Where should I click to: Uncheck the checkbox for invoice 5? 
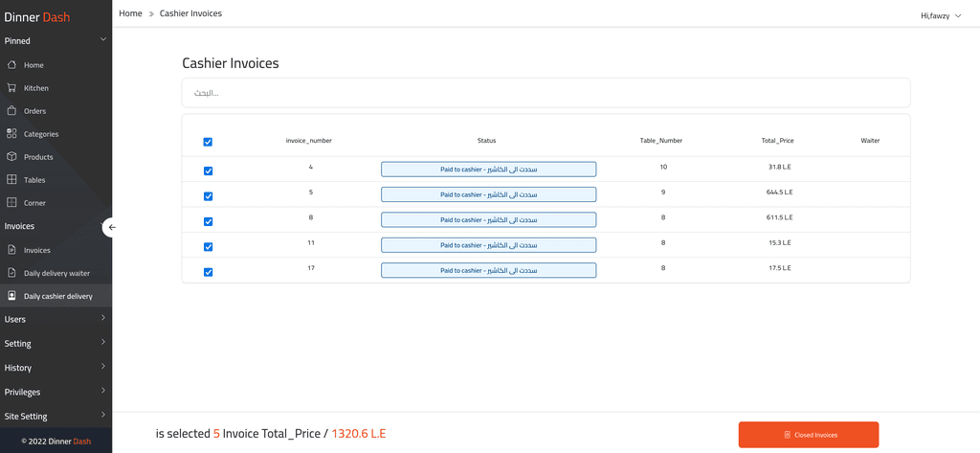point(208,195)
